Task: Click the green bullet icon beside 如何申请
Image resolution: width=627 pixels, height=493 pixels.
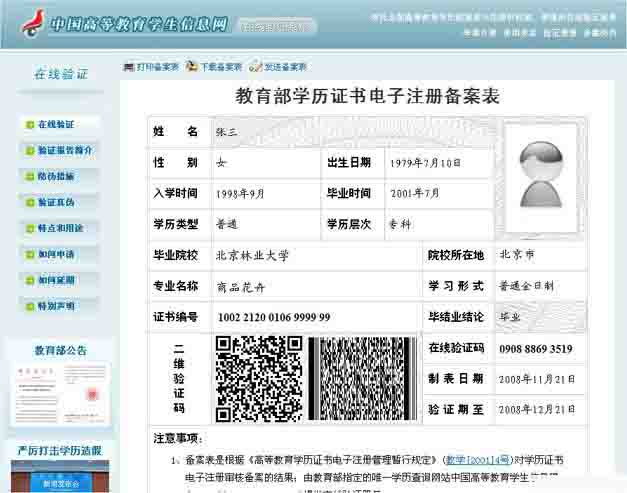Action: pyautogui.click(x=29, y=255)
